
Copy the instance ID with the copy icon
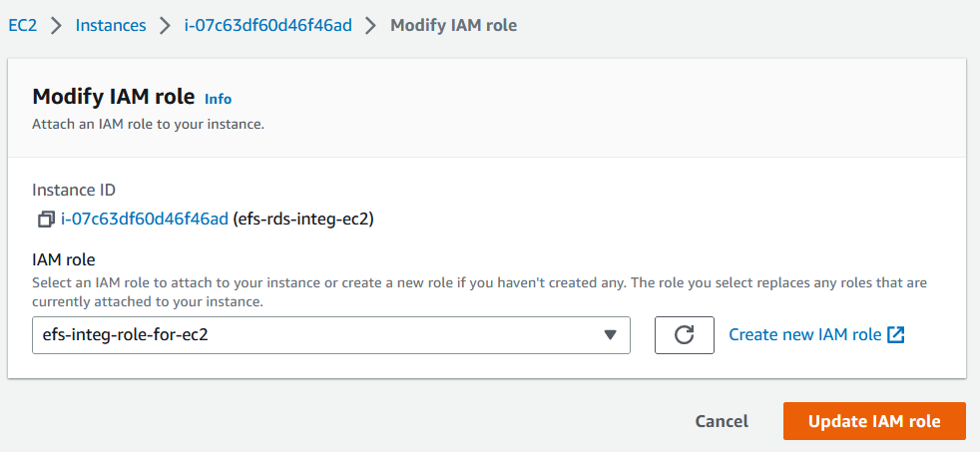pos(45,219)
